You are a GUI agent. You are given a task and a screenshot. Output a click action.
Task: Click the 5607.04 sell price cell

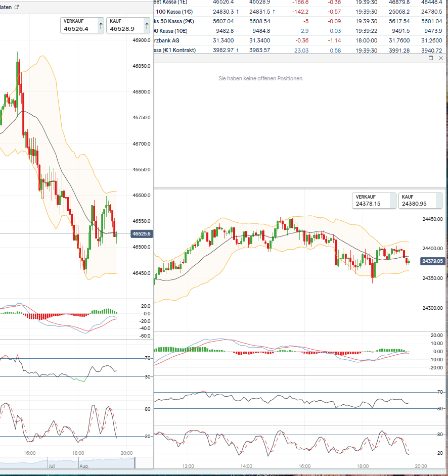point(224,21)
